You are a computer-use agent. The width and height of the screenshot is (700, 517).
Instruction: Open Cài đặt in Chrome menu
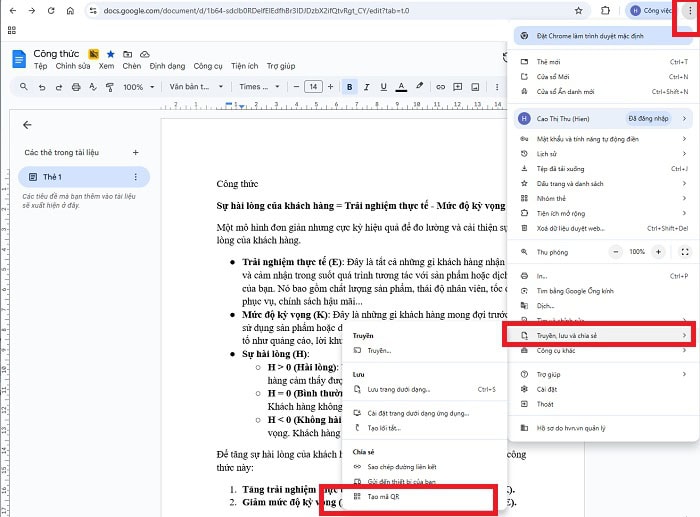click(604, 389)
